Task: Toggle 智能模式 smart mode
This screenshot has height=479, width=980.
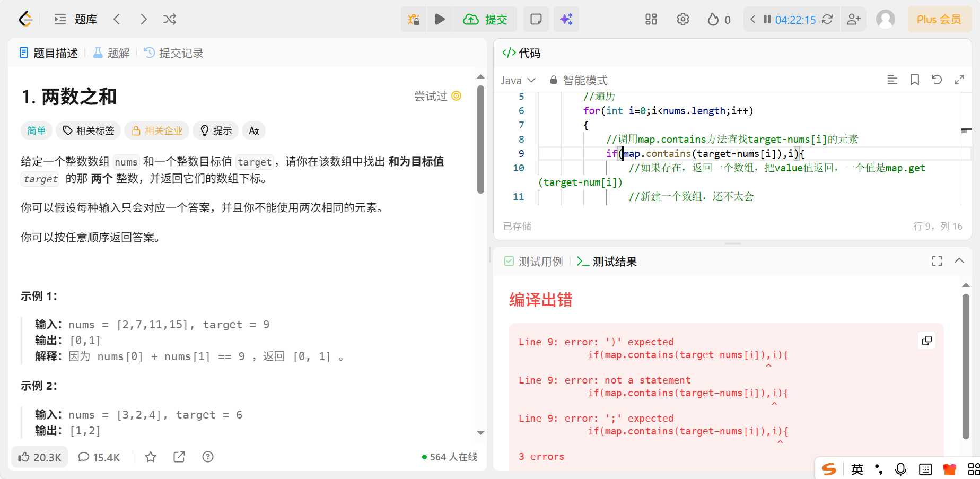Action: click(579, 80)
